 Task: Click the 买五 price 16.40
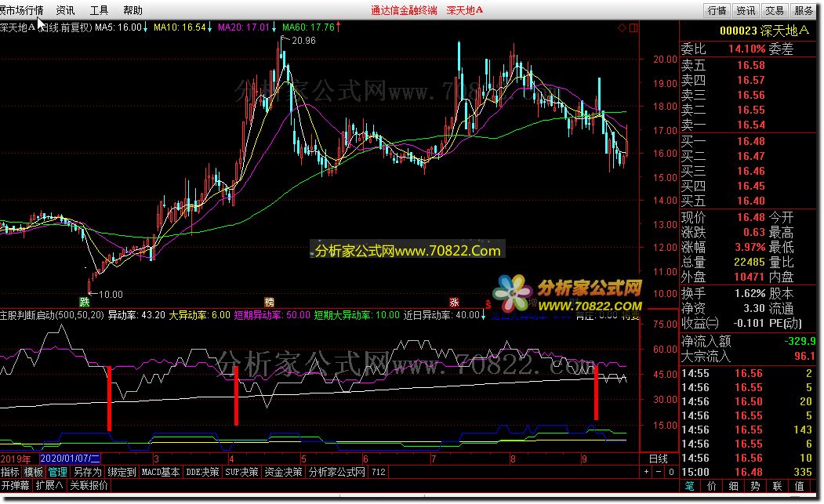[x=750, y=200]
